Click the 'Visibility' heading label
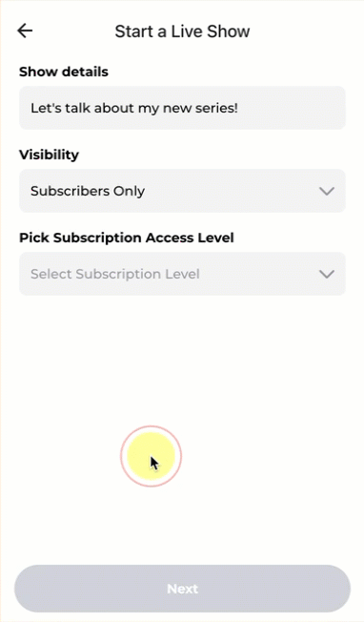364x622 pixels. click(50, 155)
